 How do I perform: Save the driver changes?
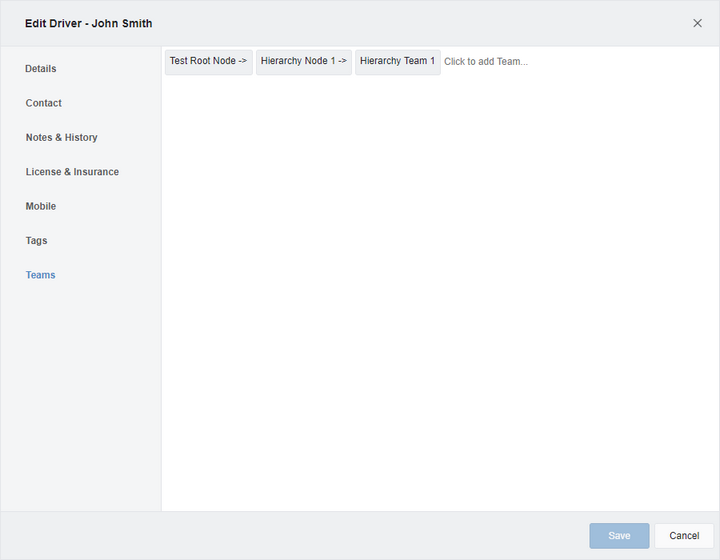pos(619,536)
